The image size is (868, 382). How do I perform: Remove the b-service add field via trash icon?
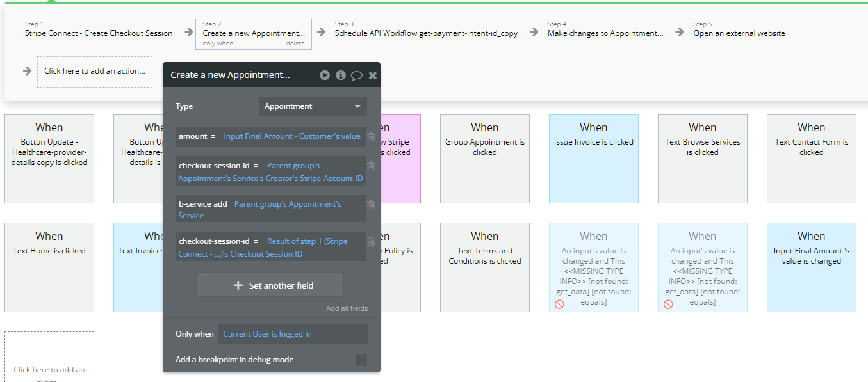371,205
